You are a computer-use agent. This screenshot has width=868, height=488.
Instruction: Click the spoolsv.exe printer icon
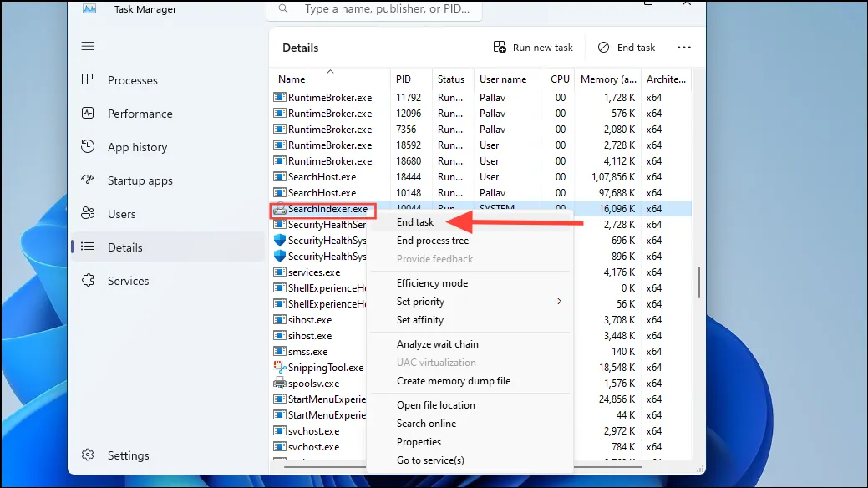point(280,384)
